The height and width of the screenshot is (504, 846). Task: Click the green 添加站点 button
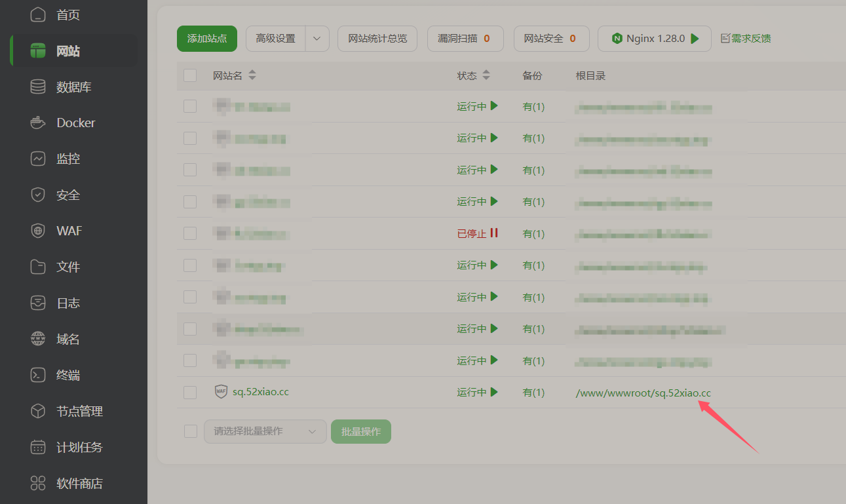[x=206, y=39]
